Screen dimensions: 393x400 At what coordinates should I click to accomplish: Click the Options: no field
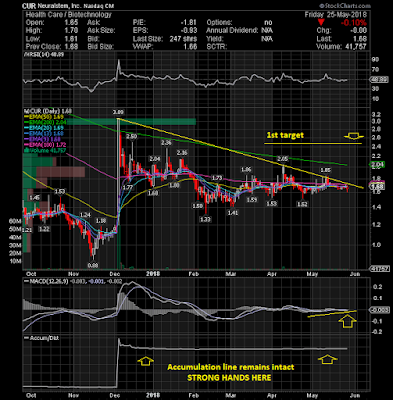tap(239, 23)
